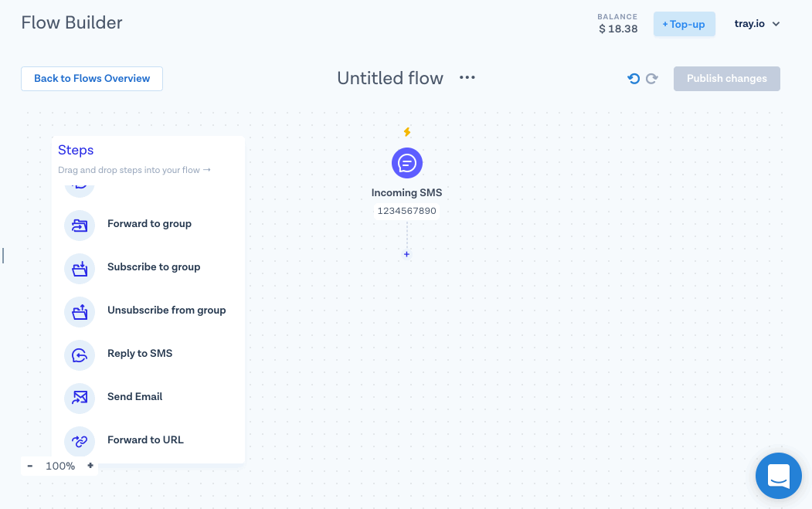812x509 pixels.
Task: Select the Send Email step icon
Action: coord(80,399)
